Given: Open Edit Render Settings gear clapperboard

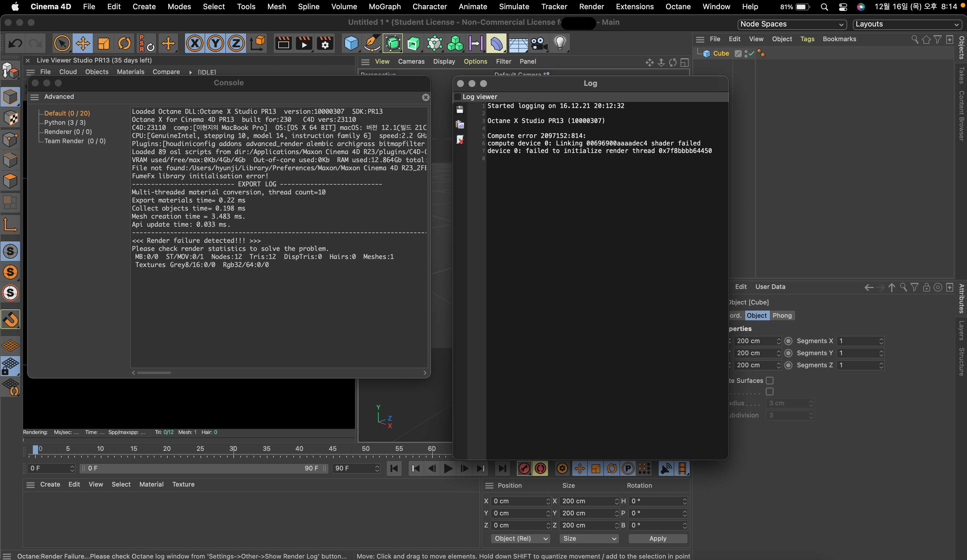Looking at the screenshot, I should pos(325,43).
